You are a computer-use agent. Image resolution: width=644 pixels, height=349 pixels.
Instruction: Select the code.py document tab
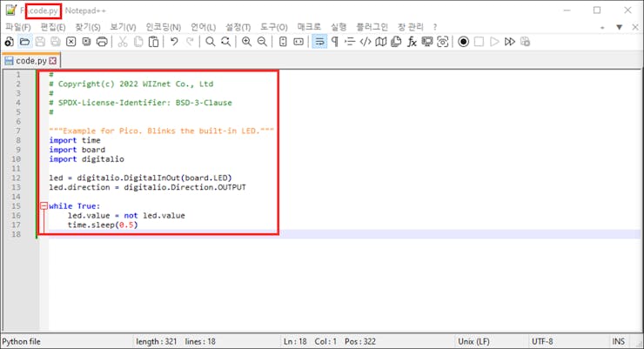[30, 61]
